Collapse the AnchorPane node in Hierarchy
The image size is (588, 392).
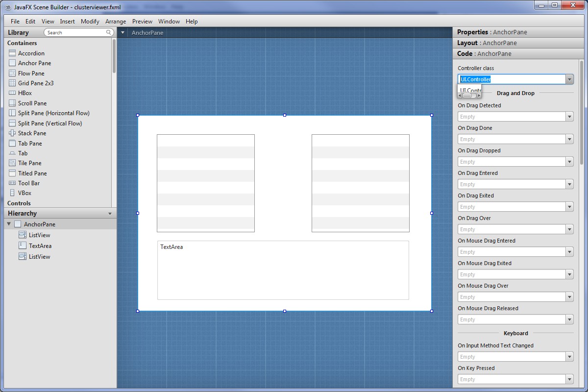[9, 224]
